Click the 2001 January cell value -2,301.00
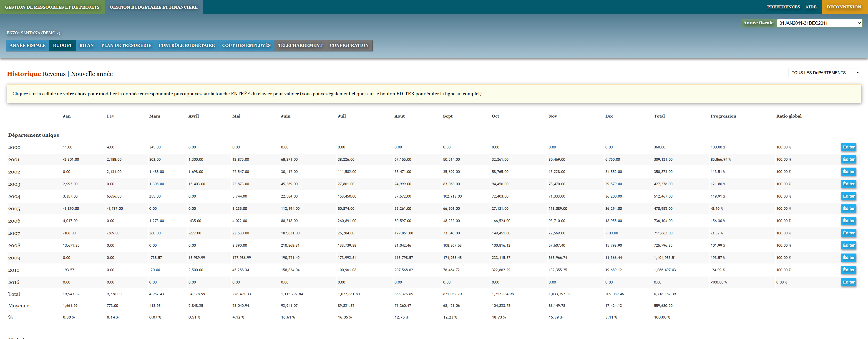The height and width of the screenshot is (339, 868). pos(71,160)
